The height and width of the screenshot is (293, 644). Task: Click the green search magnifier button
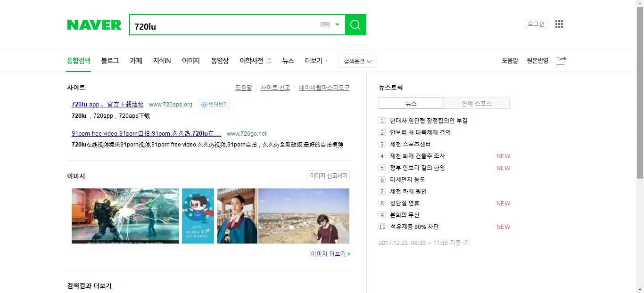(x=355, y=24)
